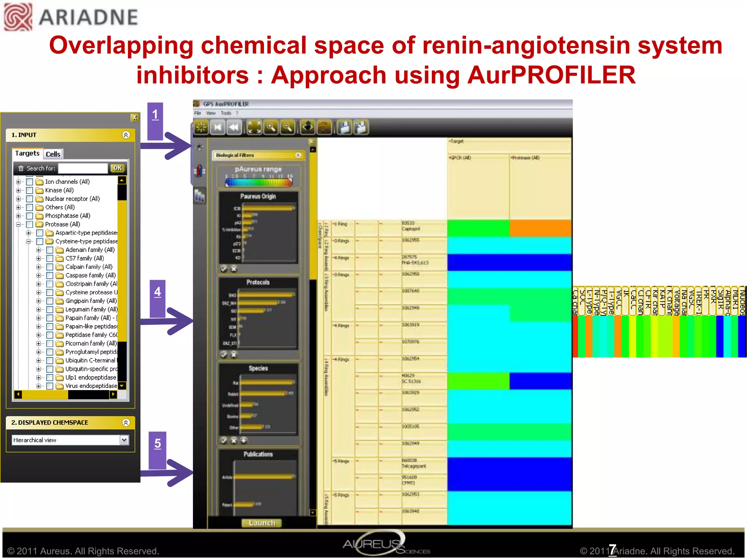
Task: Click the Search for input field
Action: 83,168
